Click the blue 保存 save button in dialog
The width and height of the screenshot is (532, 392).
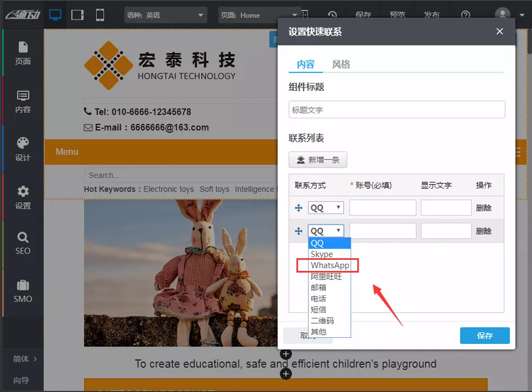click(484, 335)
